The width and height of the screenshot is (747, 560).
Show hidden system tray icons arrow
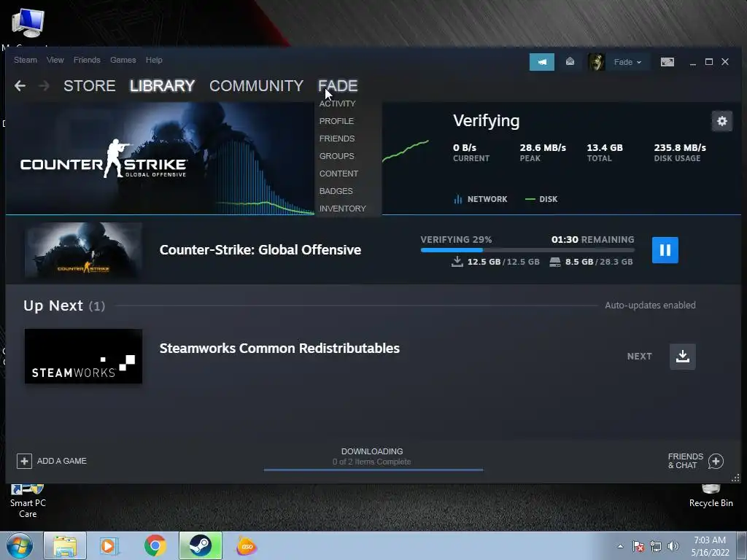click(x=620, y=546)
